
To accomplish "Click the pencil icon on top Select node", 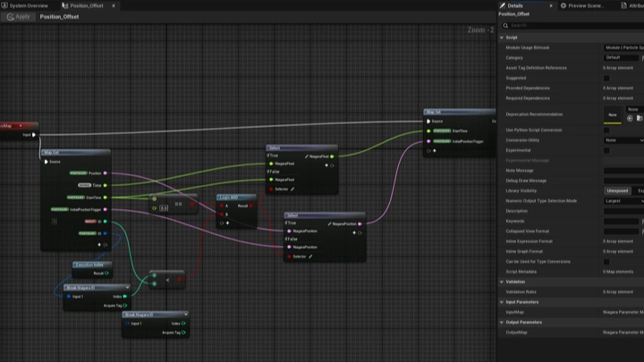I will [x=307, y=156].
